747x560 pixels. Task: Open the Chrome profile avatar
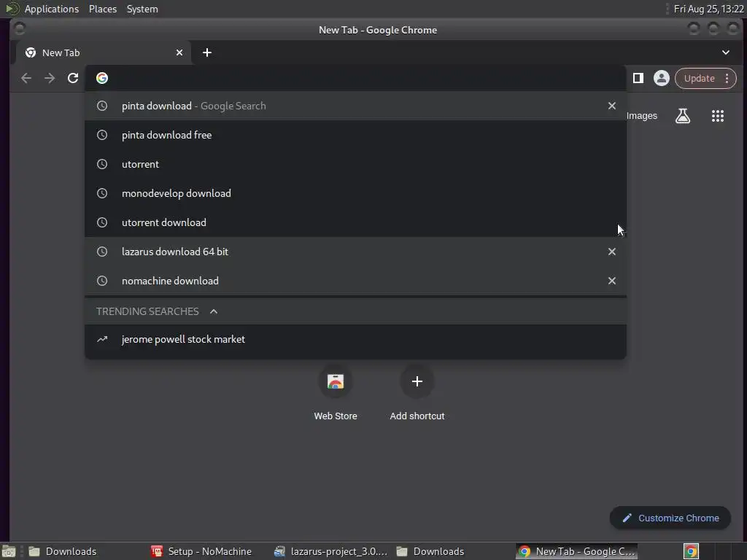pyautogui.click(x=661, y=78)
